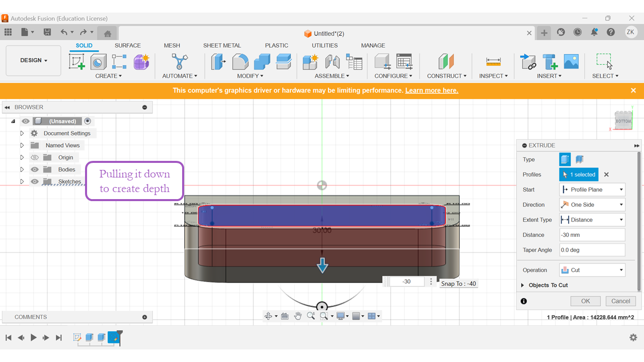Switch to the UTILITIES tab
The width and height of the screenshot is (644, 362).
click(x=325, y=45)
